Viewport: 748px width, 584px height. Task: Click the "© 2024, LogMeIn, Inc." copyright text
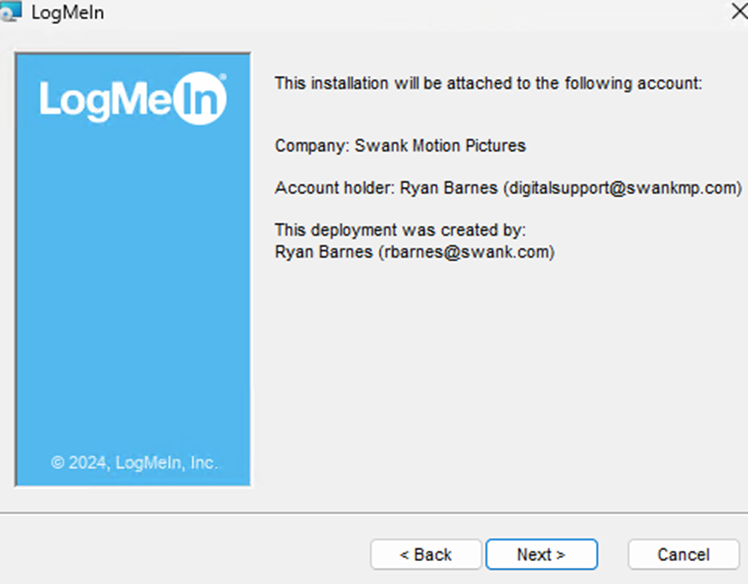point(134,463)
